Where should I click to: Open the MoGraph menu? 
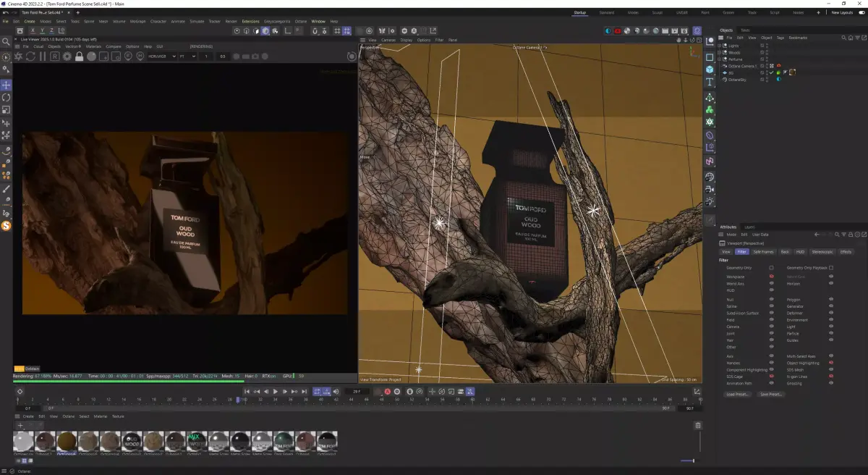click(137, 22)
